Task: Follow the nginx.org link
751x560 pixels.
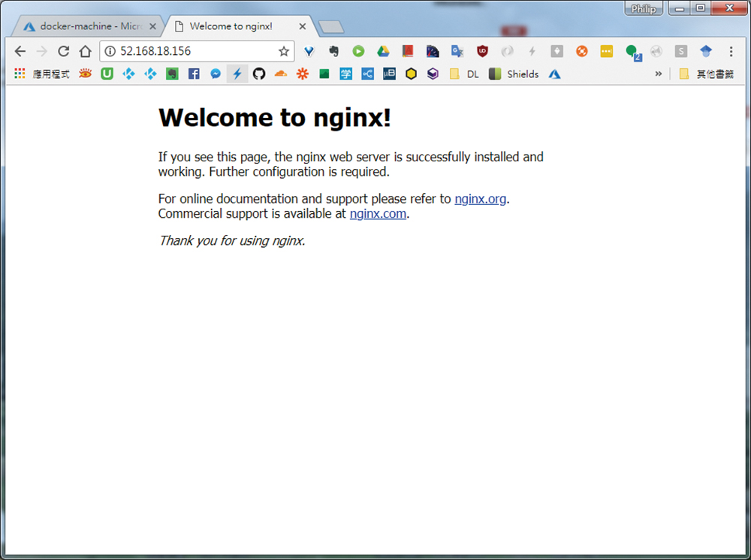Action: tap(480, 199)
